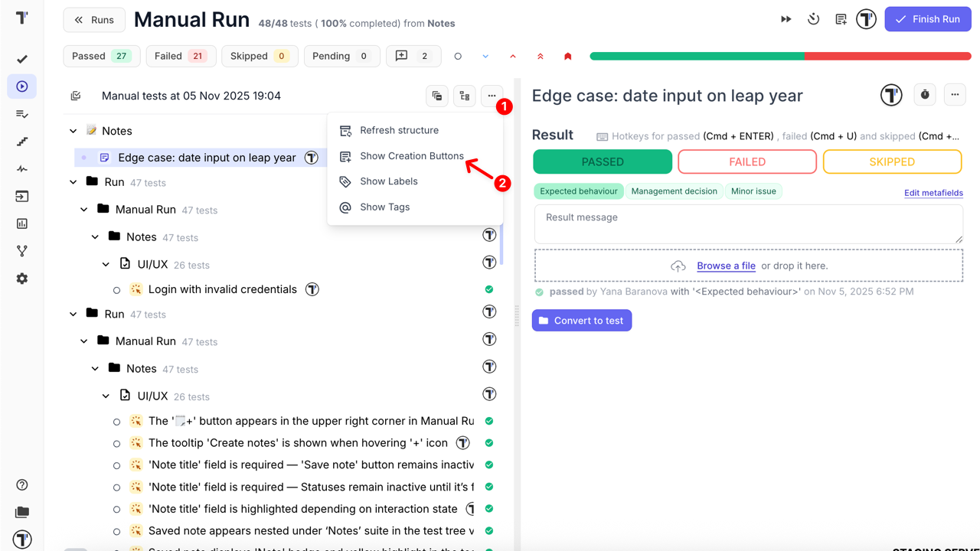Click the tree structure view icon
The width and height of the screenshot is (980, 551).
pos(464,96)
